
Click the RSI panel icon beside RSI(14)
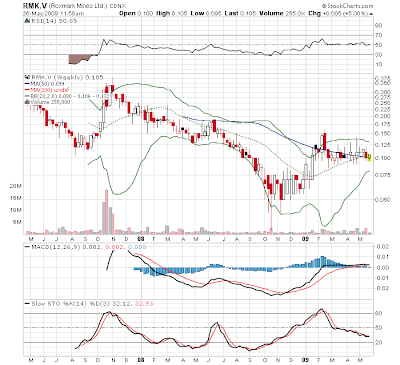(x=28, y=21)
